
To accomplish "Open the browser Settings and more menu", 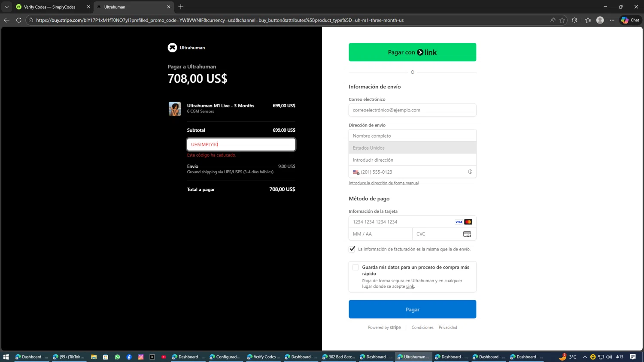I will (x=612, y=20).
